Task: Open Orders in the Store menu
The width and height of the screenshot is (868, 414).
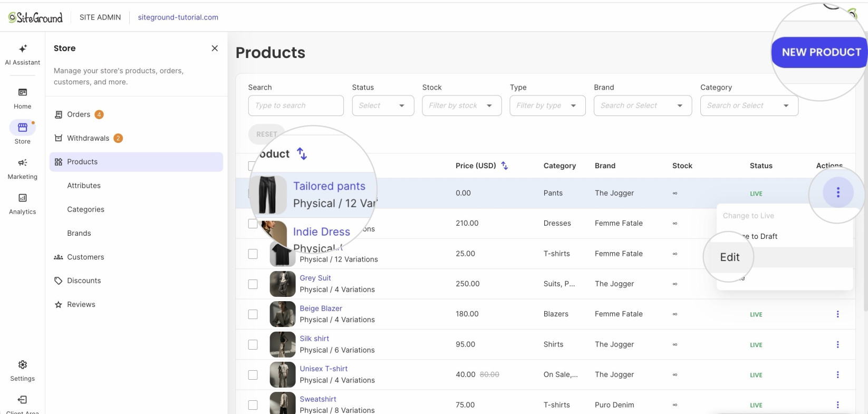Action: point(136,114)
